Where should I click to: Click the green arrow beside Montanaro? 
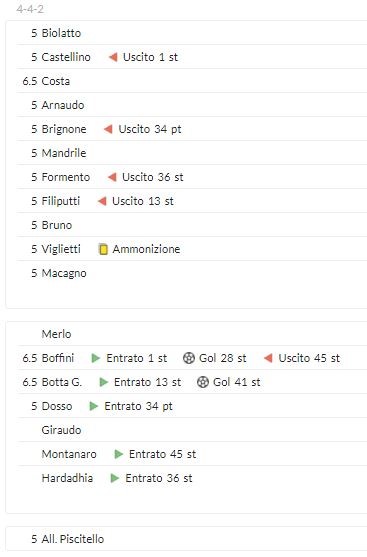coord(119,454)
